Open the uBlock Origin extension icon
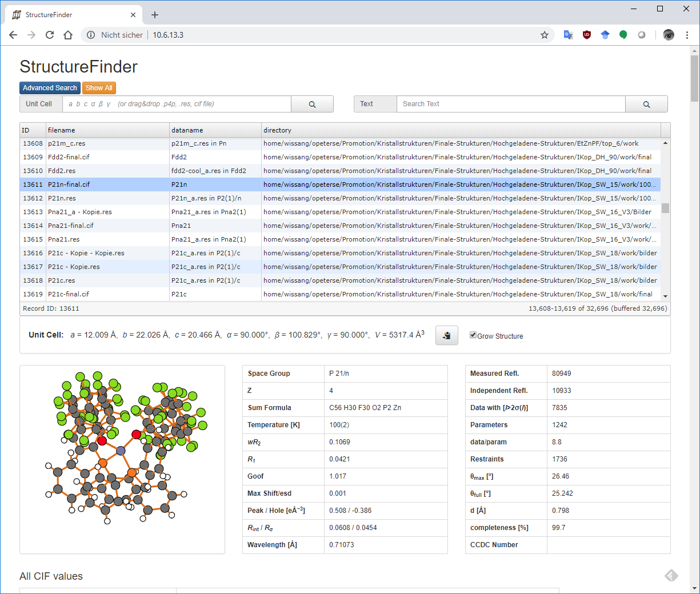 click(x=586, y=35)
